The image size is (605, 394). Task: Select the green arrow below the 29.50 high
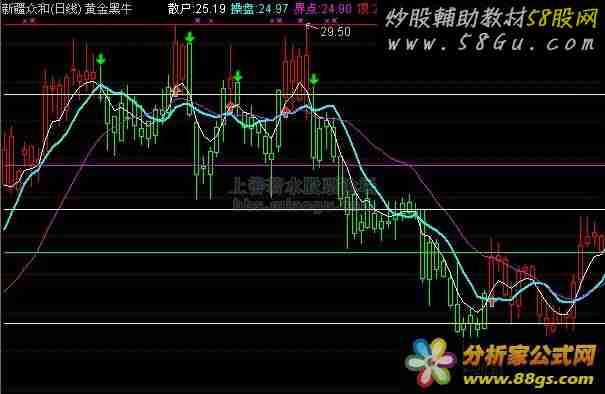click(314, 79)
